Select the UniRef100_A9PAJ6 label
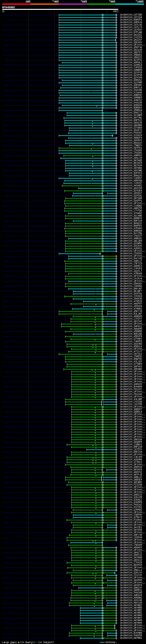 point(131,22)
